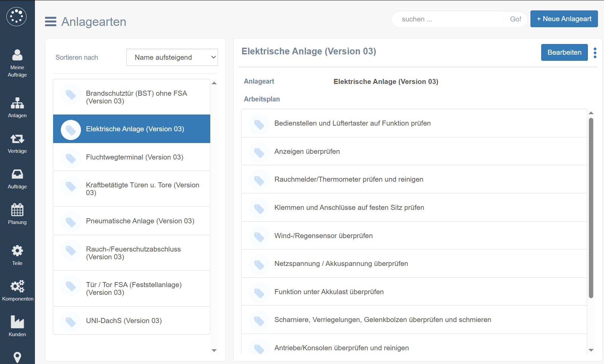This screenshot has width=604, height=364.
Task: Open the Sortieren nach dropdown
Action: click(x=172, y=57)
